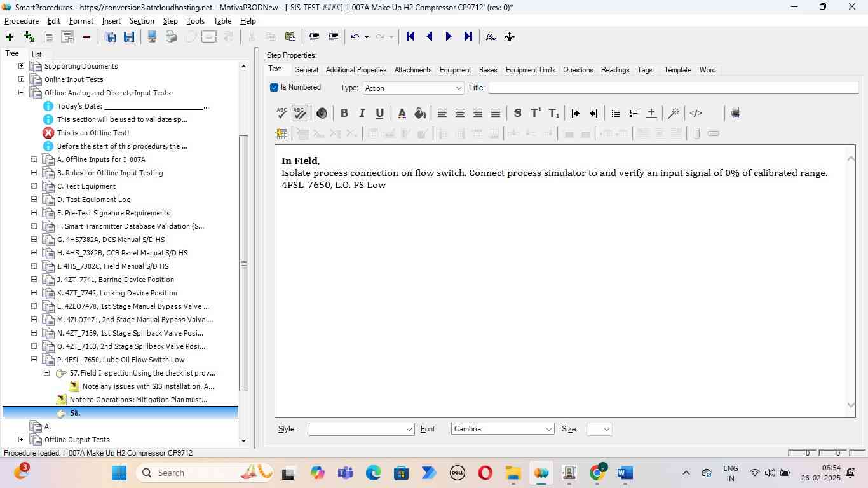
Task: Click the font color A icon
Action: click(x=402, y=113)
